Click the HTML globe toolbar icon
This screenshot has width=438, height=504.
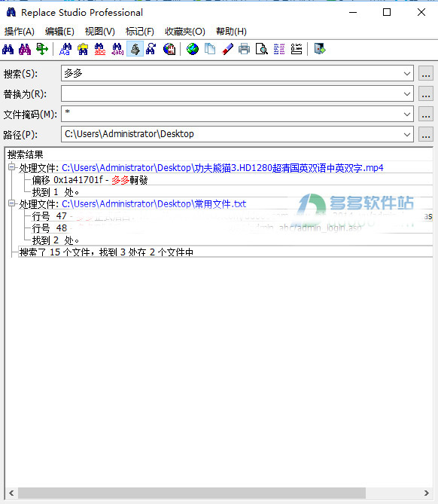(x=169, y=49)
